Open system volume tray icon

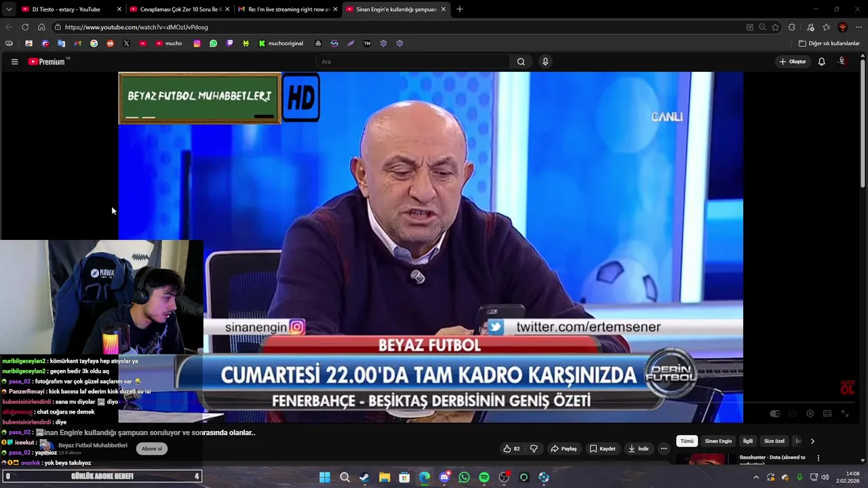coord(825,477)
